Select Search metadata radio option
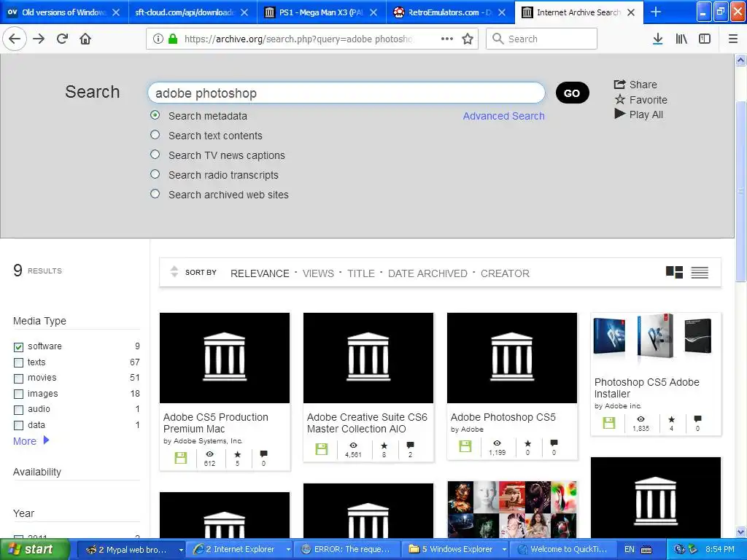 (155, 115)
